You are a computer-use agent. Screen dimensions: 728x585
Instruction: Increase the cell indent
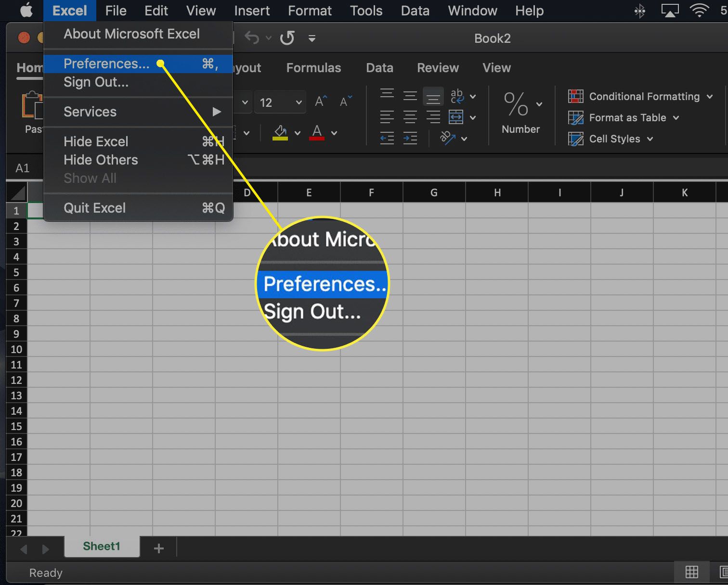(x=410, y=139)
